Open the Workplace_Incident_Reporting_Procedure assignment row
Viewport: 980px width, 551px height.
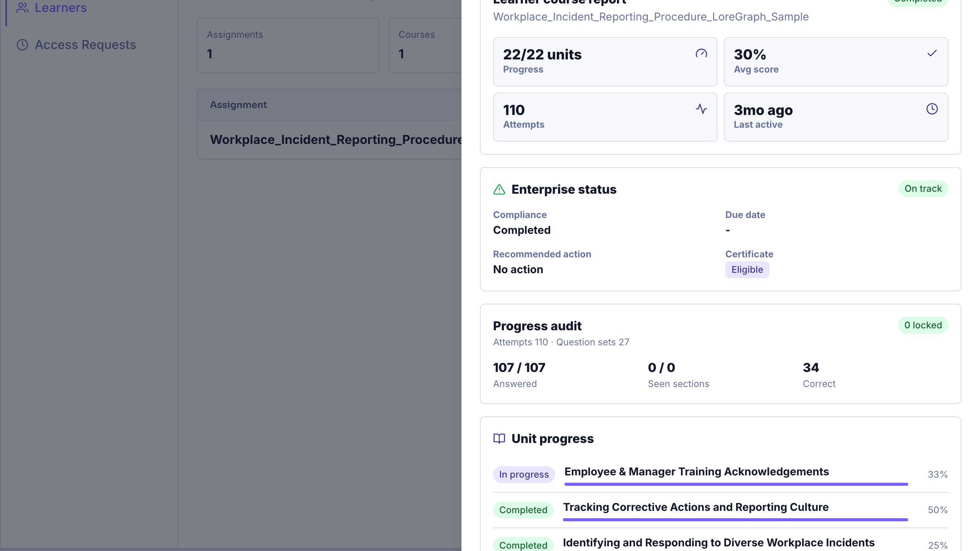(329, 140)
